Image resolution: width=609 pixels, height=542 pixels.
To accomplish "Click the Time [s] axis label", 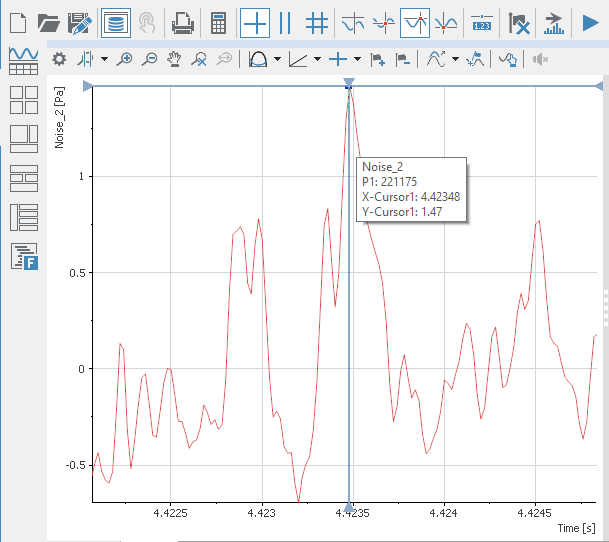I will pos(577,526).
